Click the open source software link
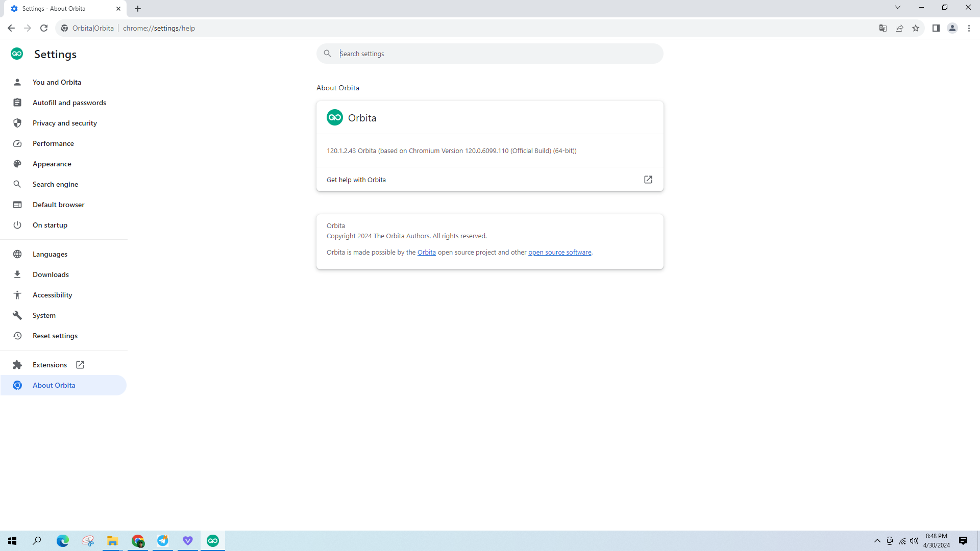 tap(559, 253)
